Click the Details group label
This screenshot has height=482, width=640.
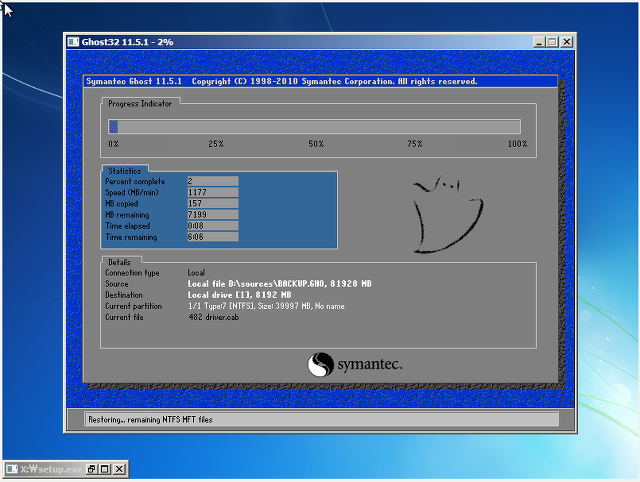(119, 262)
